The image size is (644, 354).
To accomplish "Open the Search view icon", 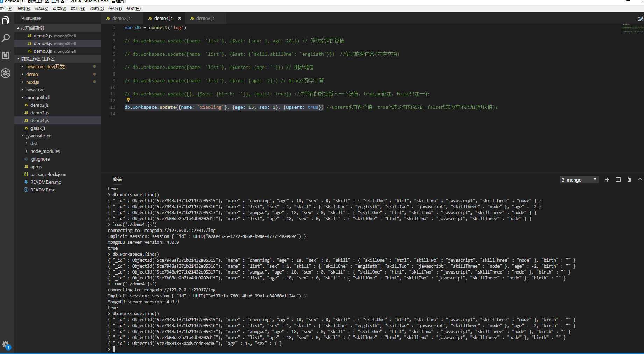I will [x=6, y=38].
